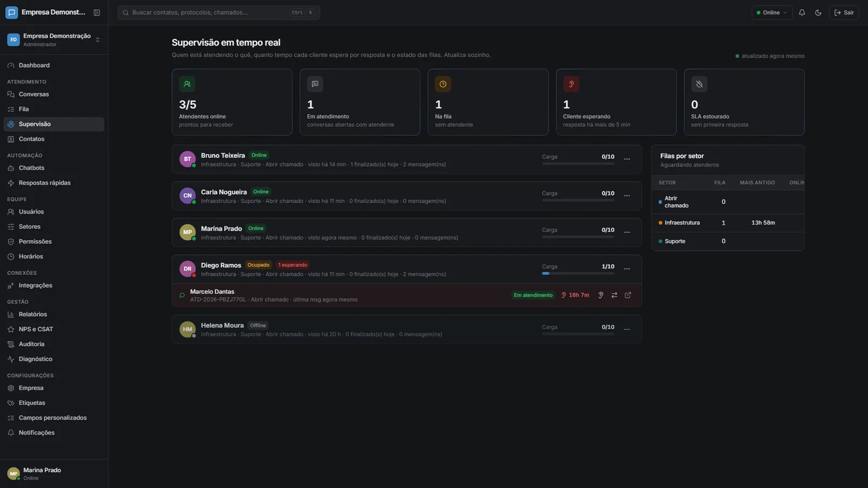Collapse the sidebar panel icon

point(97,12)
